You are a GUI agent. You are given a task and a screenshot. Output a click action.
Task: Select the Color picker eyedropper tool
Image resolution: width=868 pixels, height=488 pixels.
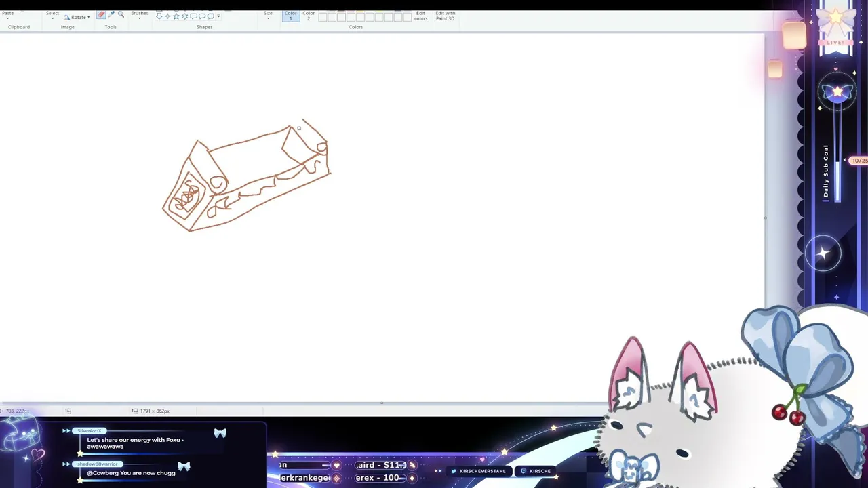pyautogui.click(x=111, y=14)
